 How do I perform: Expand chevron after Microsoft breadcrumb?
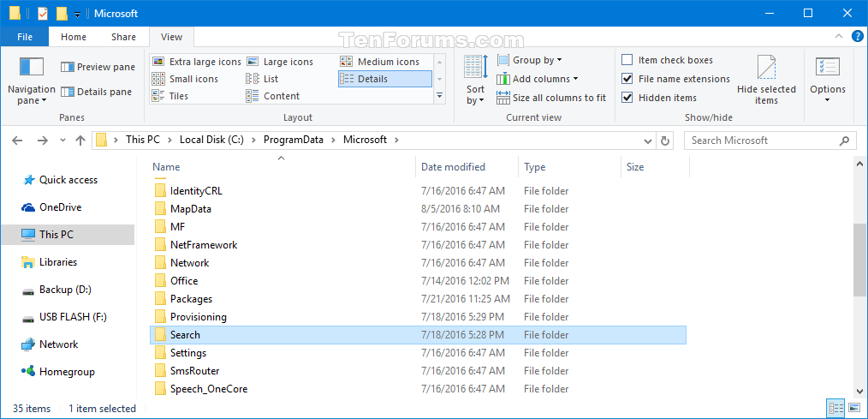pyautogui.click(x=395, y=141)
